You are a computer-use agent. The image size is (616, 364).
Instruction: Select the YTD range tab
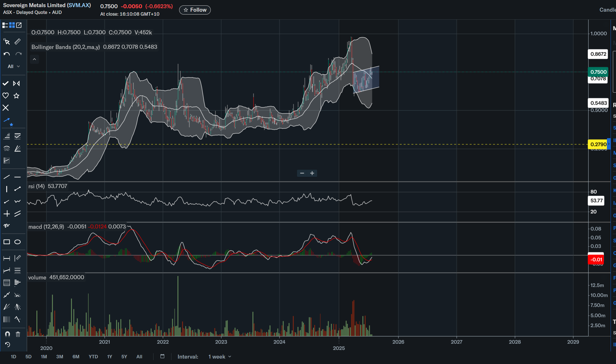click(93, 357)
